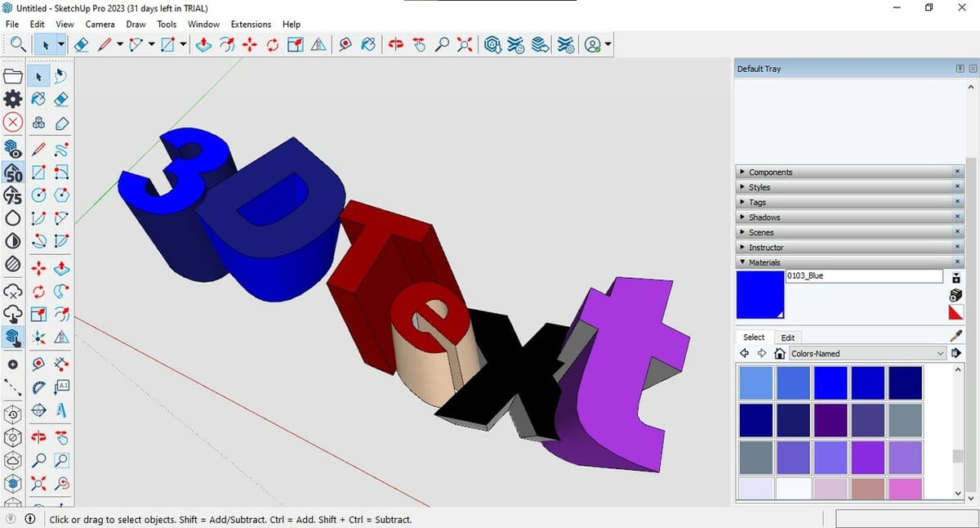Image resolution: width=980 pixels, height=528 pixels.
Task: Click the Details arrow beside Colors-Named
Action: pyautogui.click(x=956, y=354)
